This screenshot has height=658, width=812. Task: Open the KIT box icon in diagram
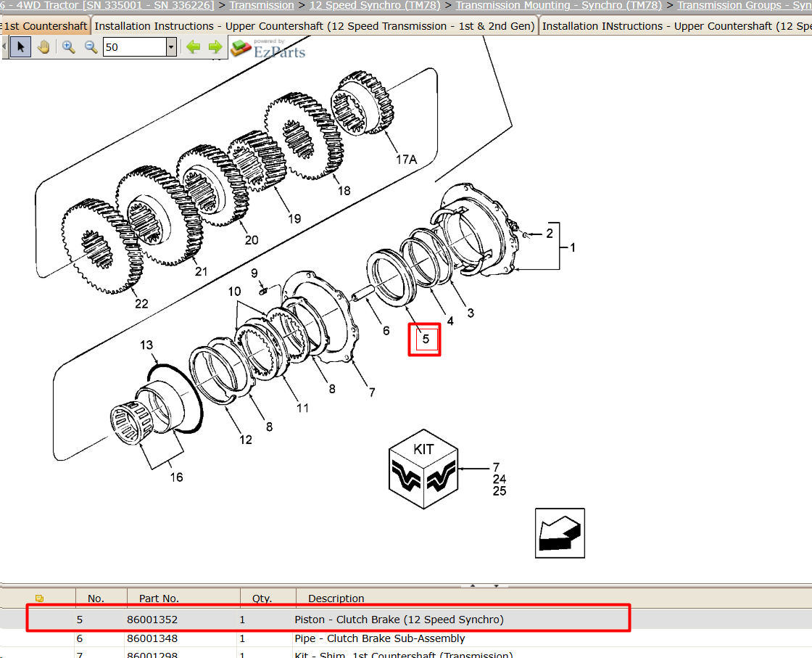pyautogui.click(x=423, y=469)
